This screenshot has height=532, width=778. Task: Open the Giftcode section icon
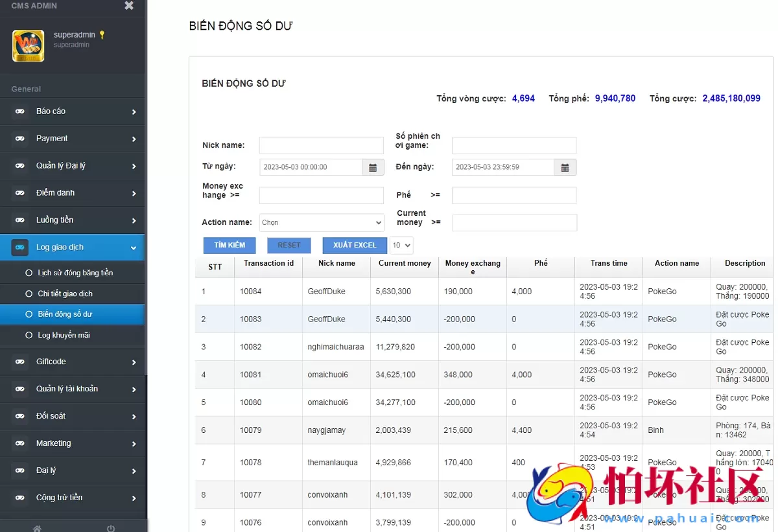[x=19, y=362]
